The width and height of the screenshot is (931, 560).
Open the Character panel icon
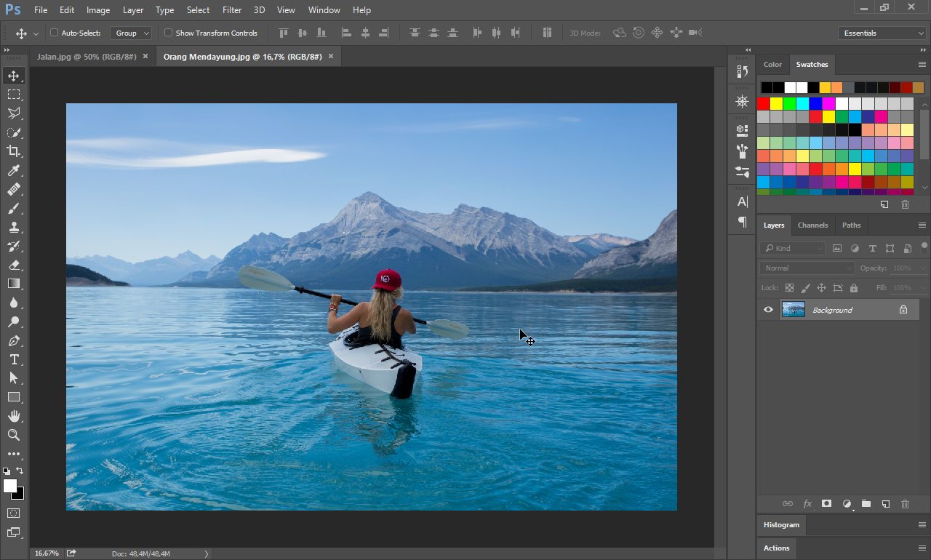coord(742,201)
